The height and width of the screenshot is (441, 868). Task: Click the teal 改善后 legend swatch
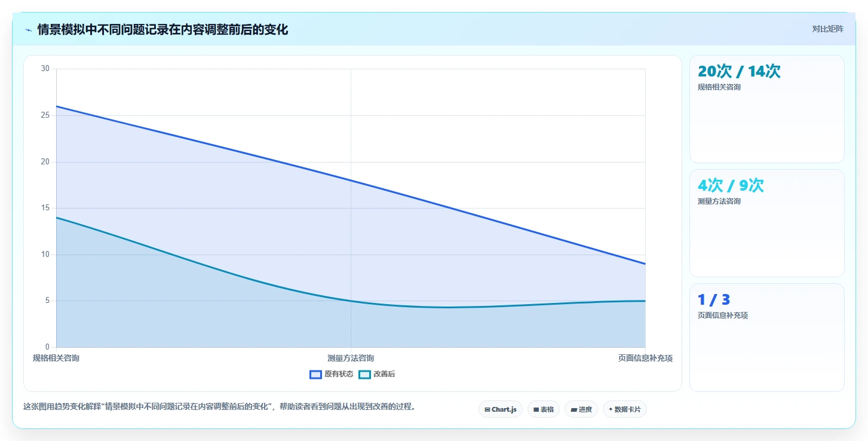pos(364,374)
